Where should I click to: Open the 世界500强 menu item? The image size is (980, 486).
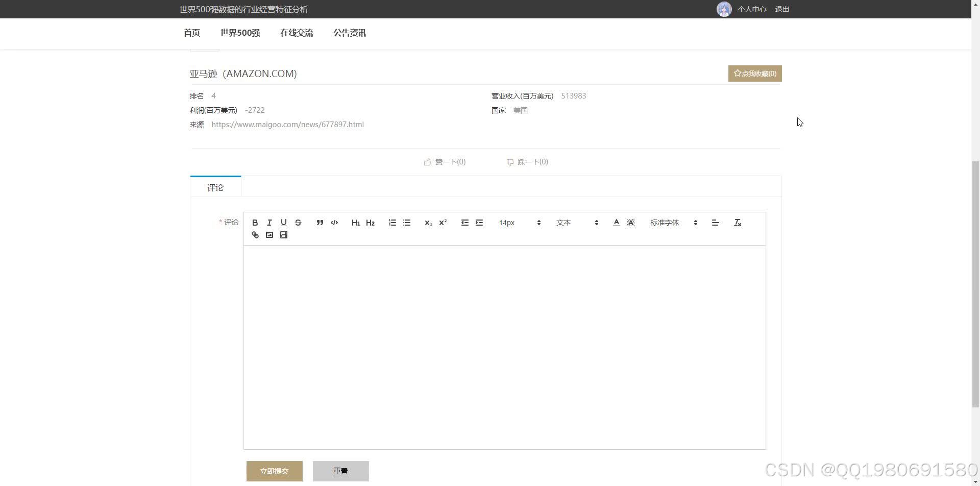point(240,33)
